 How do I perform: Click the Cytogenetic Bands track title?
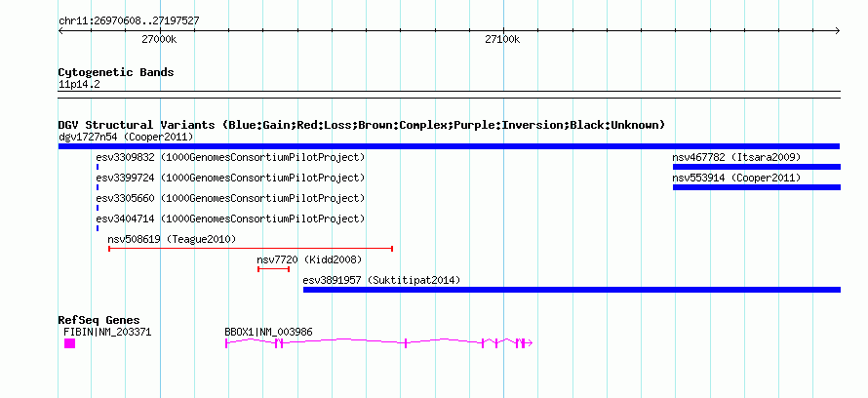click(x=116, y=72)
